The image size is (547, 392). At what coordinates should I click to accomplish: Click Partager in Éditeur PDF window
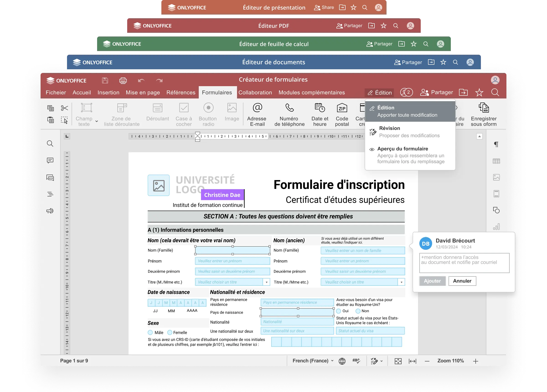(x=349, y=26)
